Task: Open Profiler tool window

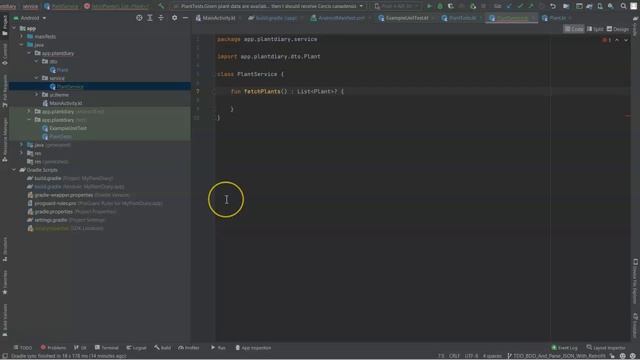Action: click(x=189, y=348)
